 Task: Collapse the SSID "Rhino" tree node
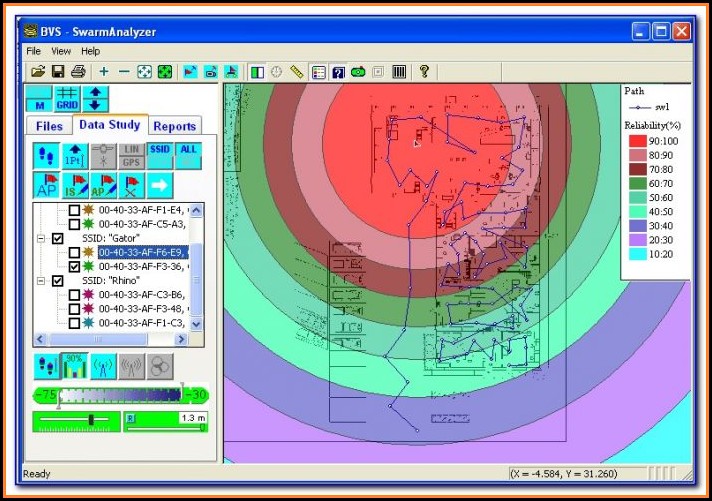tap(41, 282)
